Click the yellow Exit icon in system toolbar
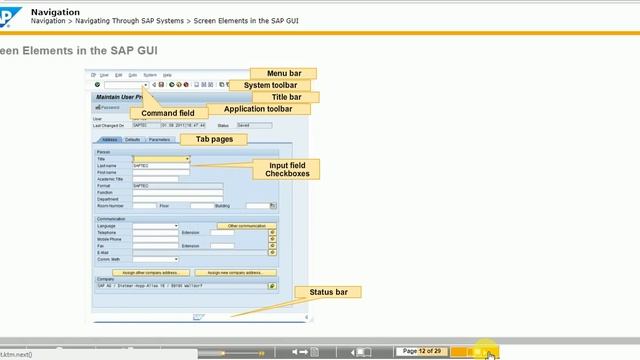Screen dimensions: 640x360 coord(179,84)
